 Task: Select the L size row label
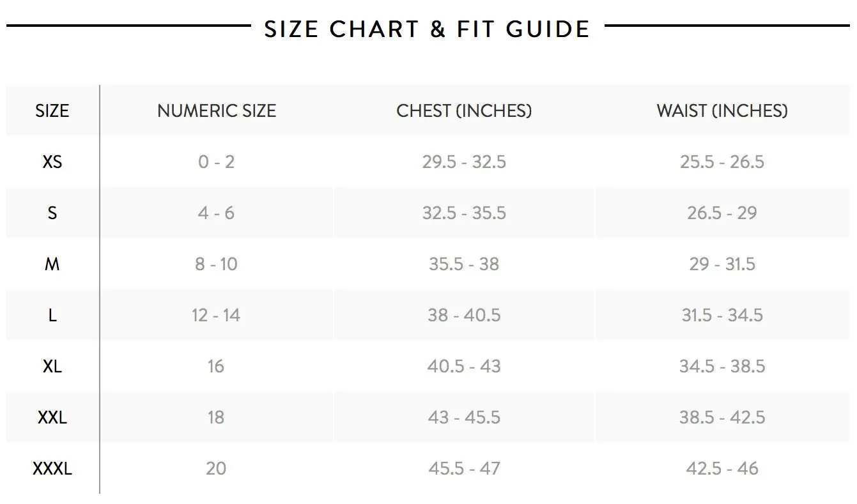pos(52,315)
